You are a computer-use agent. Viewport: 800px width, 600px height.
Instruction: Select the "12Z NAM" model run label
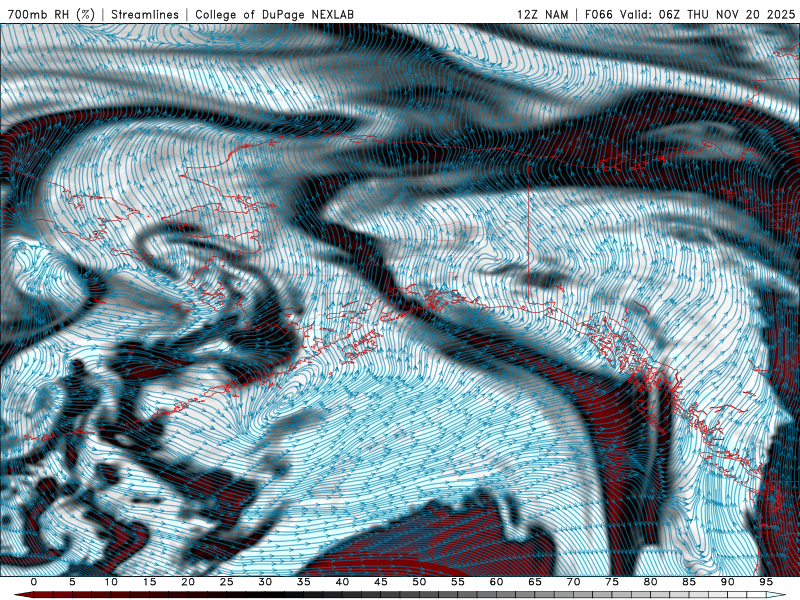pyautogui.click(x=542, y=14)
